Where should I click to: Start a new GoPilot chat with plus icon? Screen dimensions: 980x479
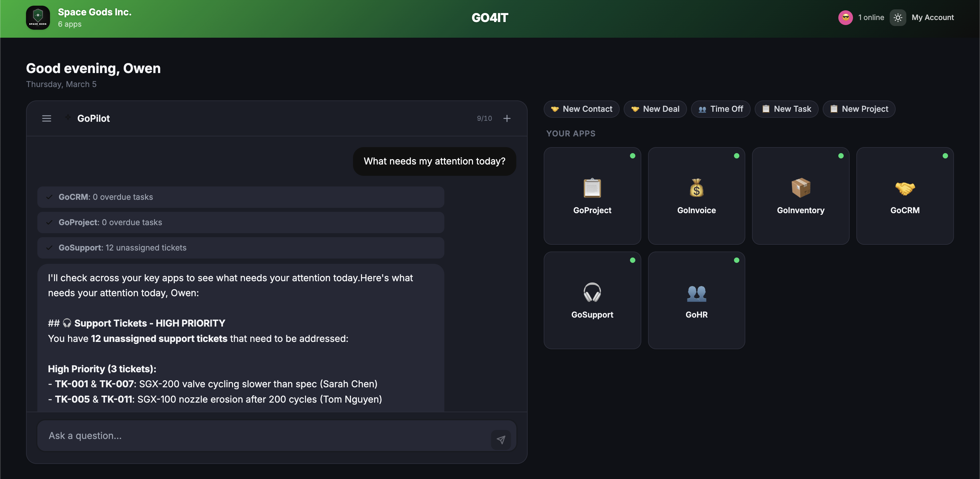click(x=507, y=118)
